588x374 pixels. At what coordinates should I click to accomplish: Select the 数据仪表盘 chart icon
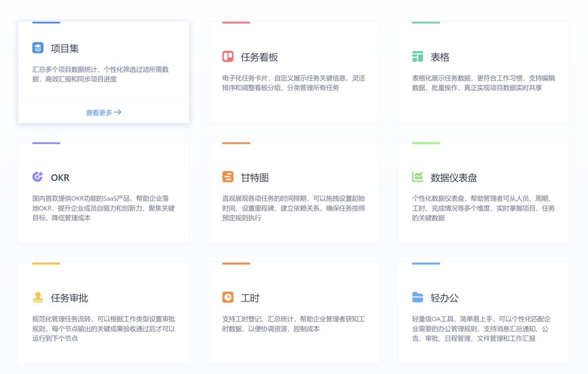(x=417, y=177)
